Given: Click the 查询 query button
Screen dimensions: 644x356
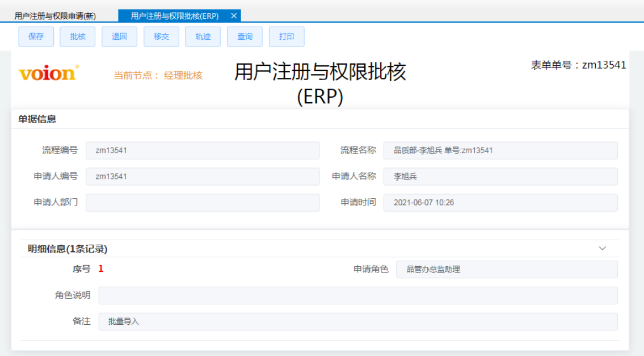Looking at the screenshot, I should (x=245, y=36).
